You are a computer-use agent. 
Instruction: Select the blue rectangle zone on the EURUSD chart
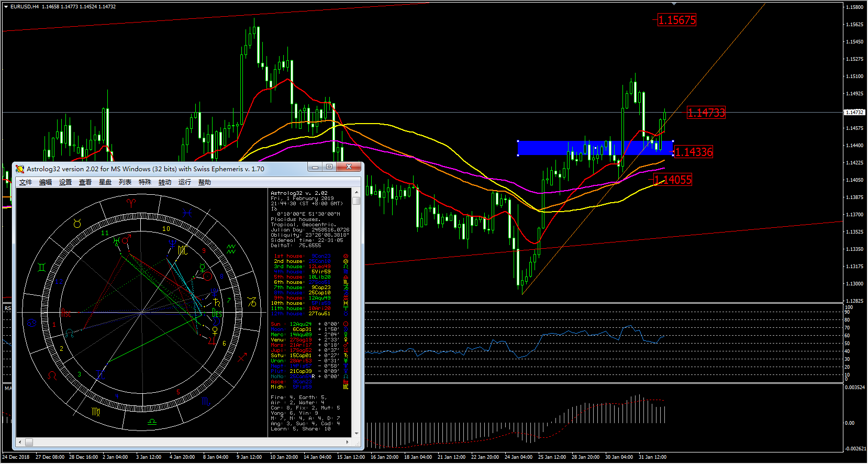pyautogui.click(x=595, y=148)
